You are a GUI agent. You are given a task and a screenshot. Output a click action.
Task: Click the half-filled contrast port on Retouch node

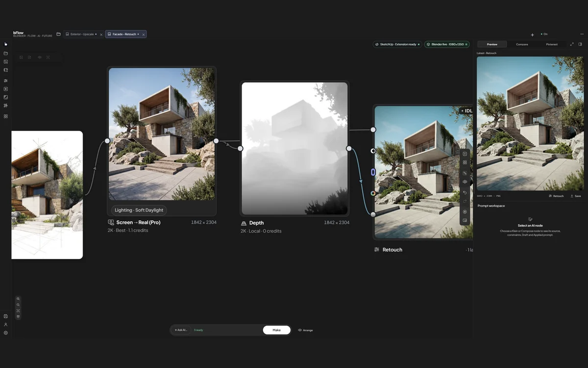click(373, 151)
